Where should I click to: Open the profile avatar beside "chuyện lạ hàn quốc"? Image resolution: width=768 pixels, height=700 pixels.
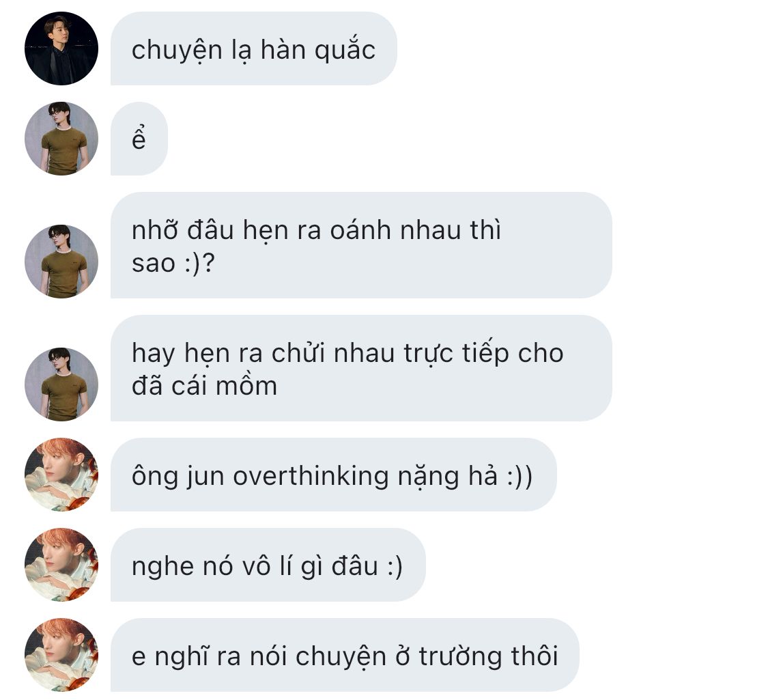[x=61, y=48]
